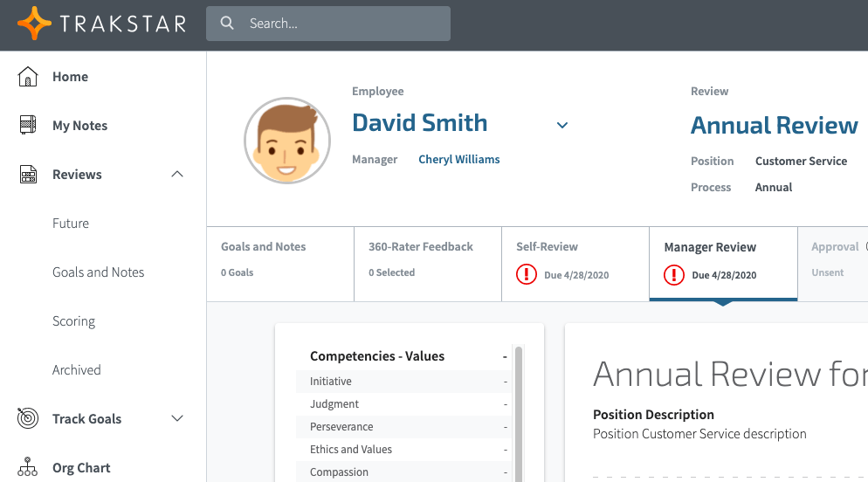Viewport: 868px width, 482px height.
Task: Click the Trakstar star logo
Action: pos(35,24)
